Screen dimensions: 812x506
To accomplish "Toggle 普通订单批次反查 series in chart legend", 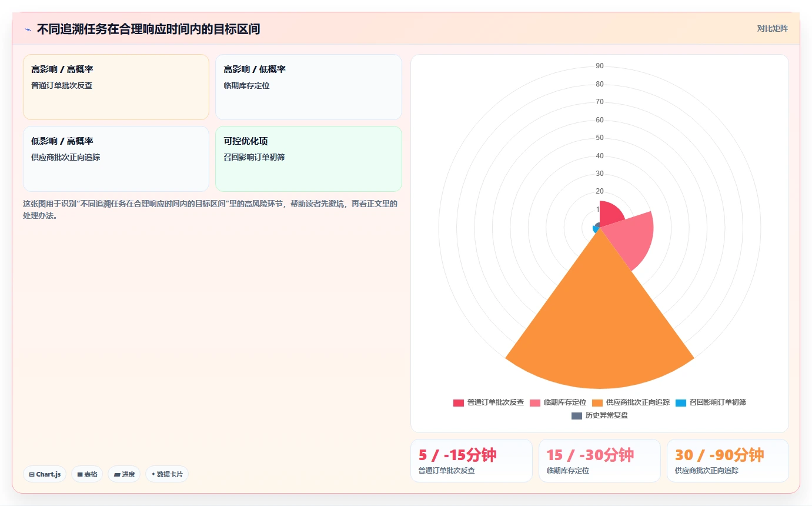I will tap(488, 402).
